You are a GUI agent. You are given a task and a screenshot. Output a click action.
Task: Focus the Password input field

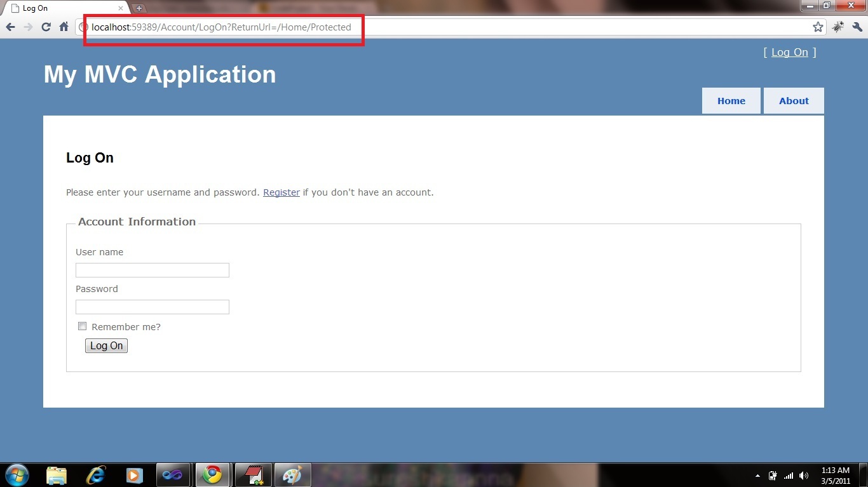click(x=153, y=307)
